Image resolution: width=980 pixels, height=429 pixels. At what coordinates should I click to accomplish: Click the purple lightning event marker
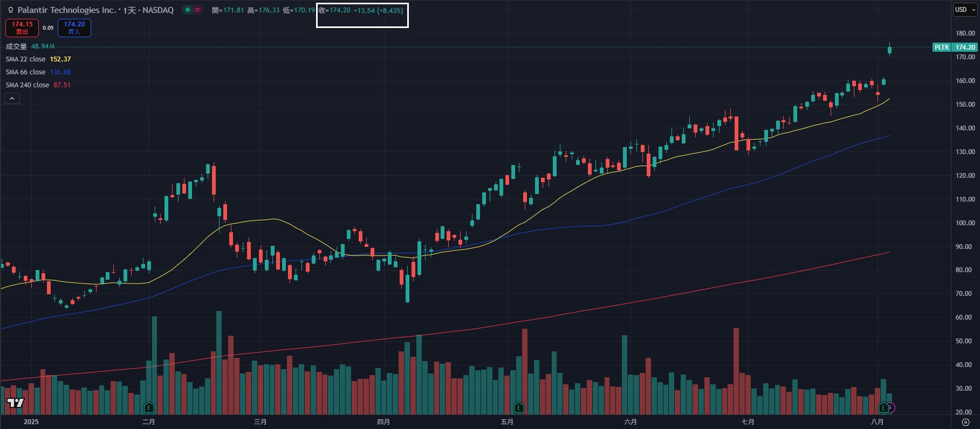[891, 407]
